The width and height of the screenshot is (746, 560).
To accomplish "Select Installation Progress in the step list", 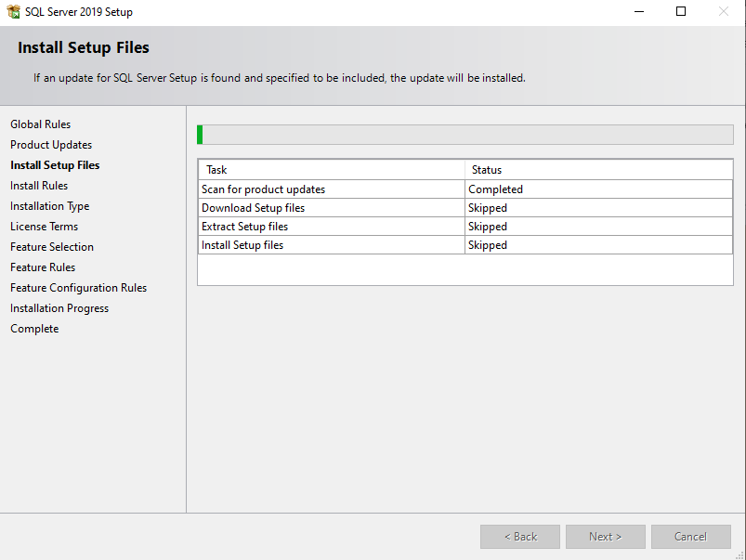I will [x=59, y=308].
